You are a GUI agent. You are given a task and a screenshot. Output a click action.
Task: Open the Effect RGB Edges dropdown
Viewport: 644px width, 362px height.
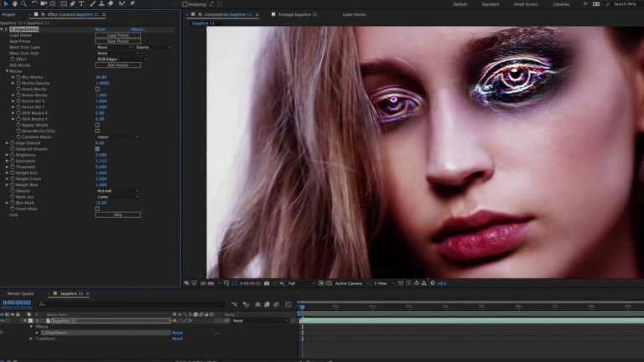click(x=117, y=59)
